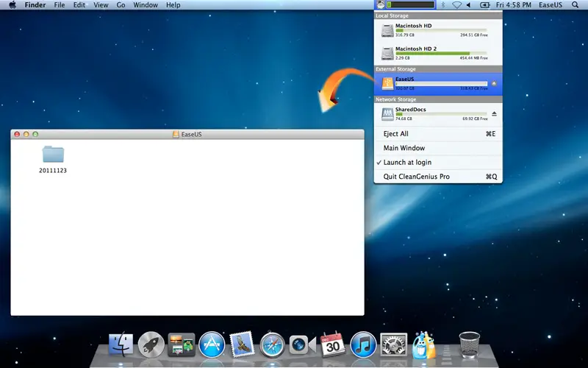This screenshot has height=368, width=588.
Task: Click the Macintosh HD 2 usage bar
Action: (442, 53)
